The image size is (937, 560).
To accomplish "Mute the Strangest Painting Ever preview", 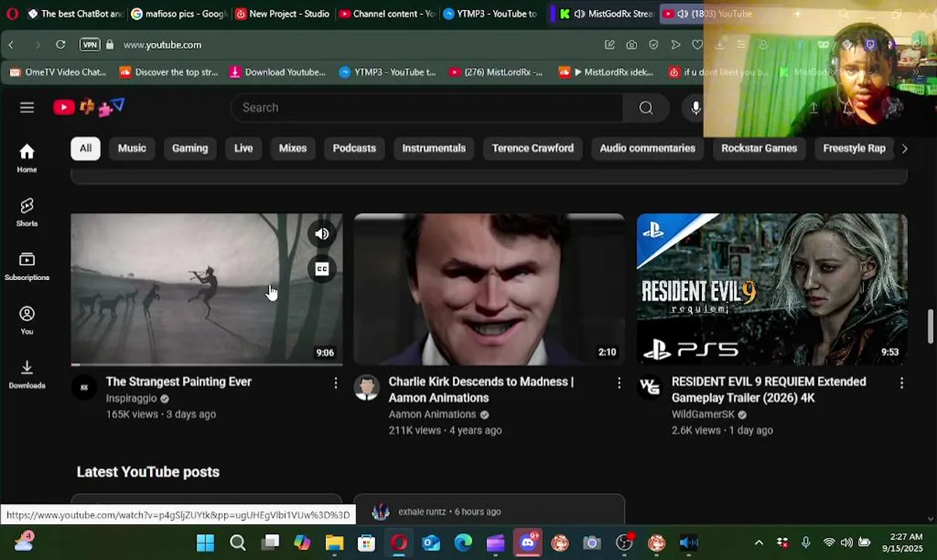I will pyautogui.click(x=321, y=233).
